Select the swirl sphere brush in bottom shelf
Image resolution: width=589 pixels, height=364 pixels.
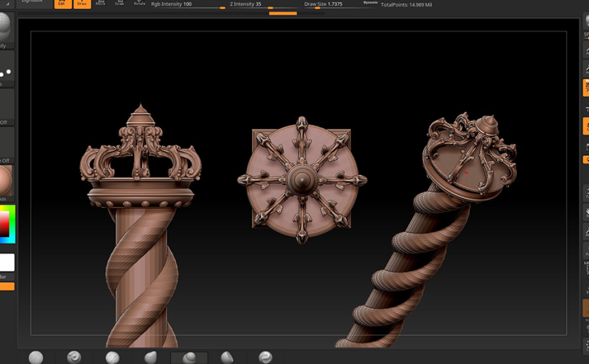[265, 357]
